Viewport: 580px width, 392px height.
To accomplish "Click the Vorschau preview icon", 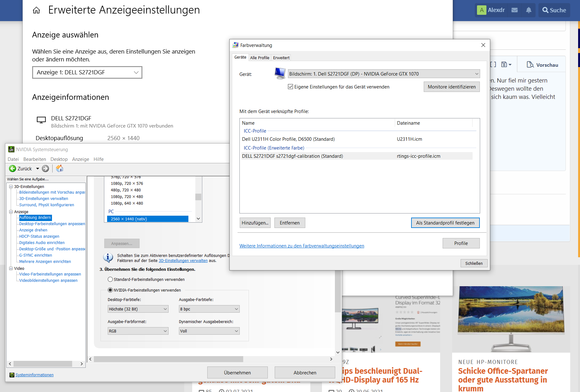I will click(x=530, y=65).
